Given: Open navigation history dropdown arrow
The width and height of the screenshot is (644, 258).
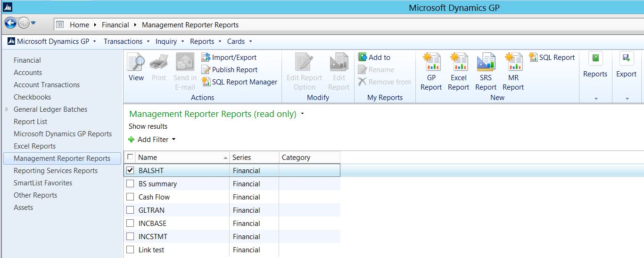Looking at the screenshot, I should click(x=33, y=23).
